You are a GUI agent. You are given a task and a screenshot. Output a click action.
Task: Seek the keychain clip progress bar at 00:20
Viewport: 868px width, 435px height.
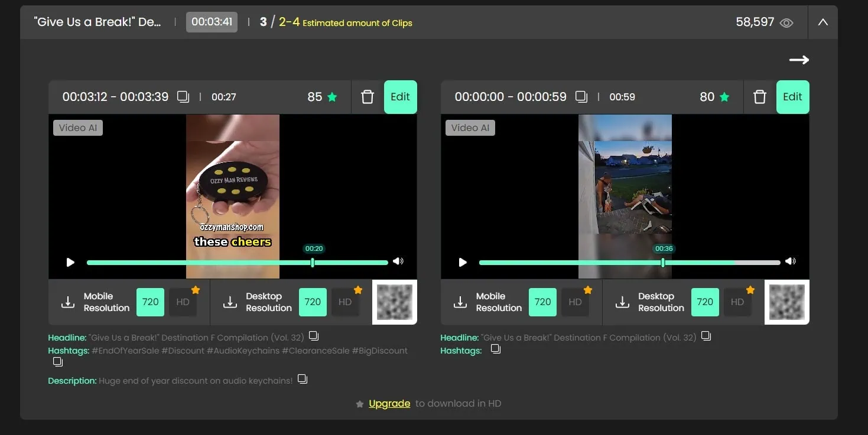coord(313,263)
